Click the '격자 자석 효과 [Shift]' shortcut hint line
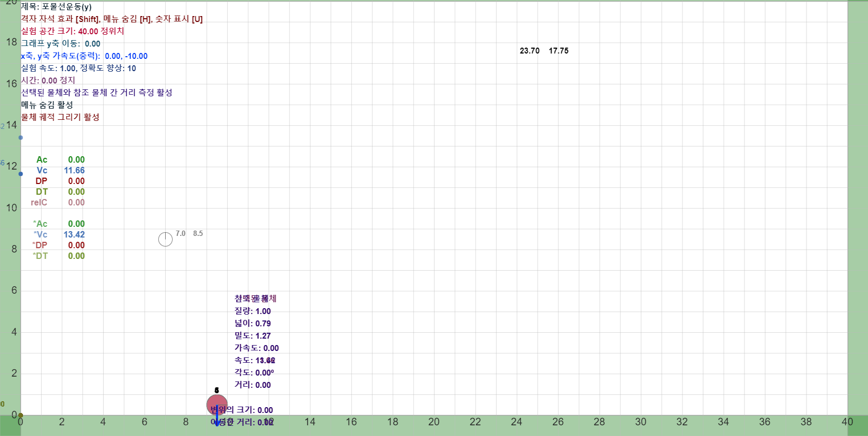Viewport: 868px width, 436px height. (x=112, y=19)
